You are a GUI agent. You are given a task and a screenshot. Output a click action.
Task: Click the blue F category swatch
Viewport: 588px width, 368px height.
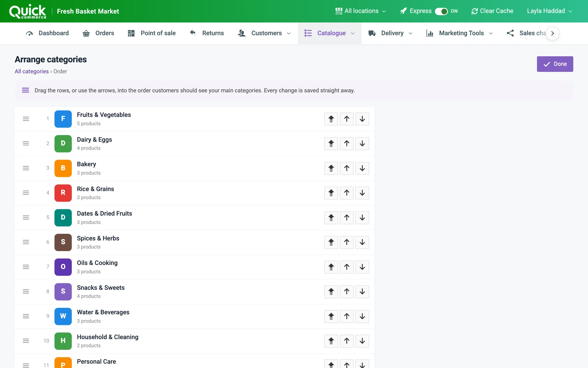coord(63,119)
